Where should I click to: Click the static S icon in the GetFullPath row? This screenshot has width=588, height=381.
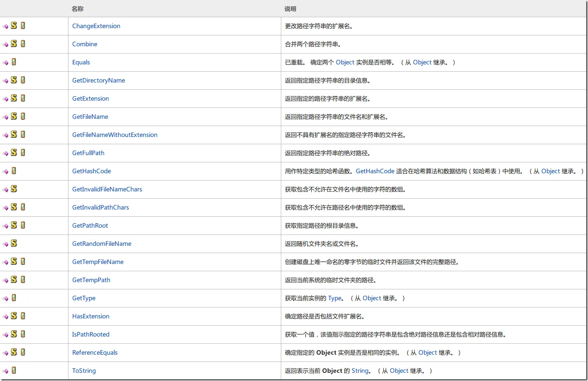[14, 153]
